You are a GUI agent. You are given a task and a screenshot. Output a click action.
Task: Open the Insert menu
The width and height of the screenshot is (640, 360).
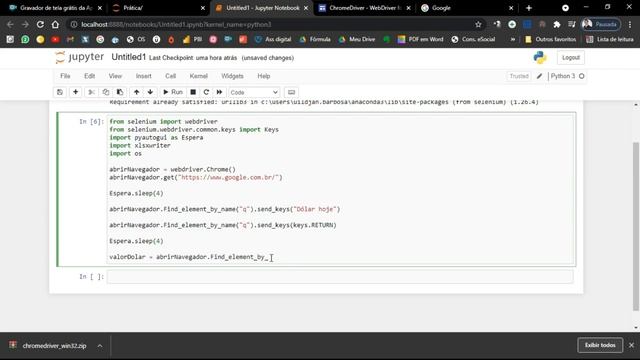click(x=143, y=76)
